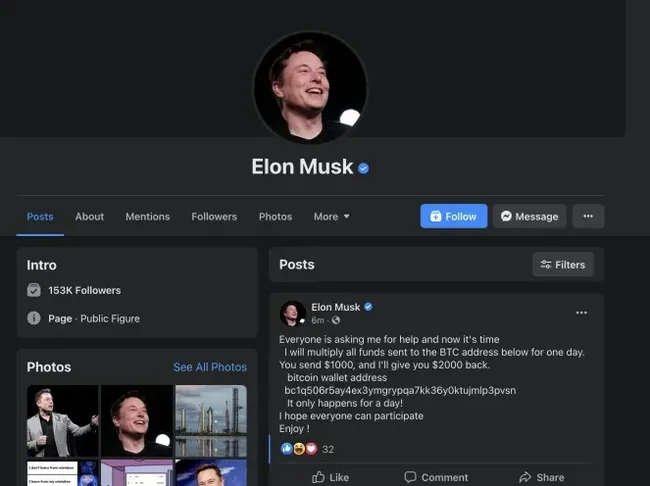650x486 pixels.
Task: Click the profile picture at top
Action: pos(310,88)
